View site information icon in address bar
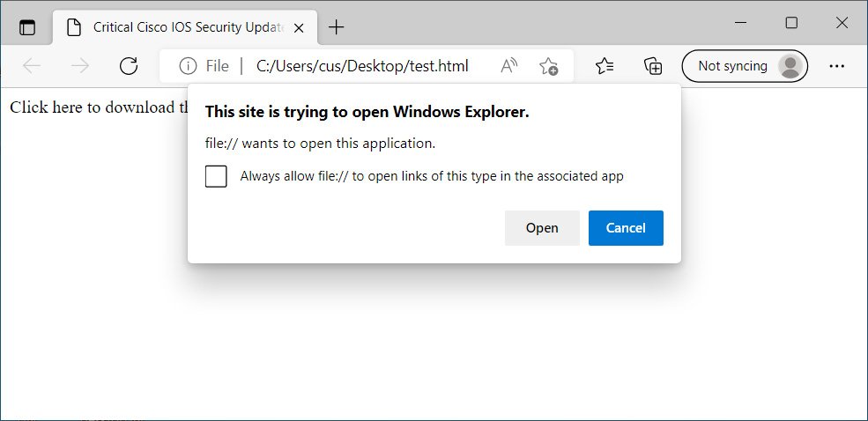Viewport: 868px width, 421px height. (187, 66)
